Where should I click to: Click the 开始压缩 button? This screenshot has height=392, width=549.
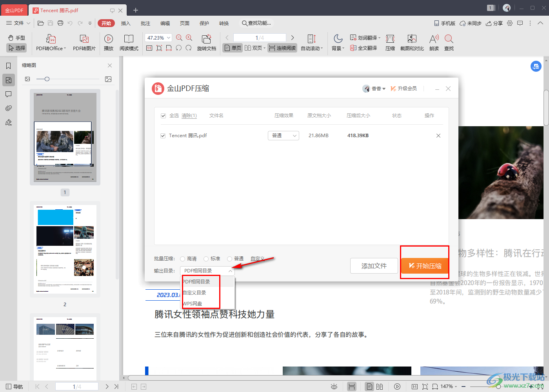(425, 266)
